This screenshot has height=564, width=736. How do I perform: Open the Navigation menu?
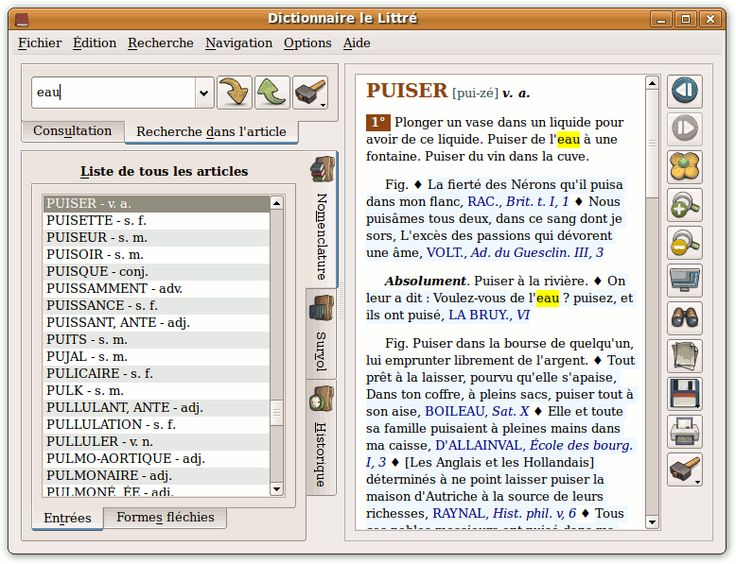pyautogui.click(x=239, y=43)
